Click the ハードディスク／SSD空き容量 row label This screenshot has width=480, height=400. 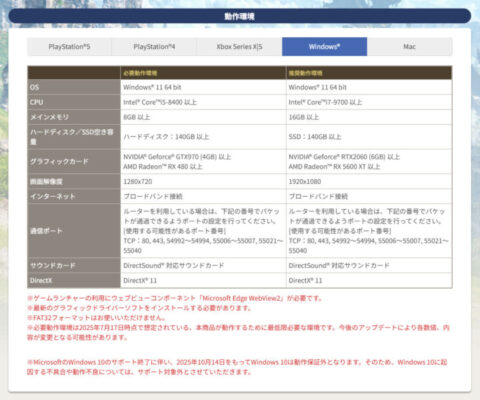[x=74, y=137]
